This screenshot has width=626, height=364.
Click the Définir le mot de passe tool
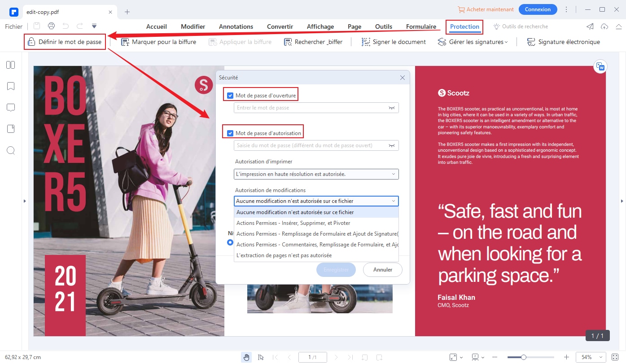tap(65, 42)
